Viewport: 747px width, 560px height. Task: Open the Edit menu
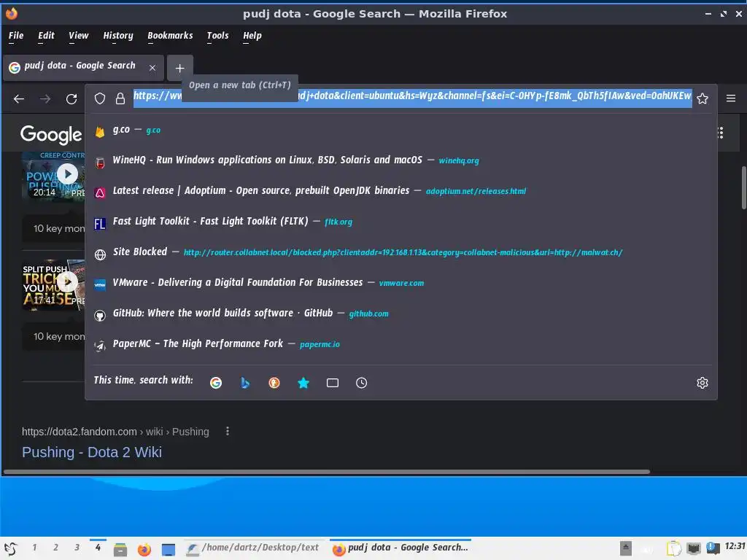coord(46,36)
